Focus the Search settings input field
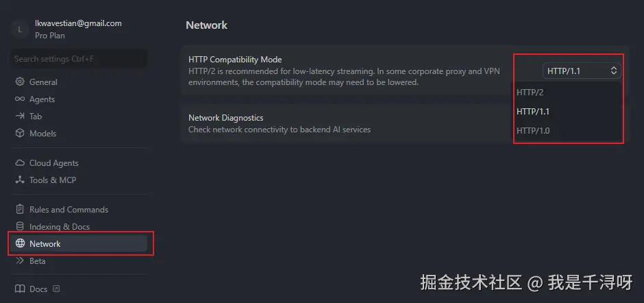 pos(79,59)
